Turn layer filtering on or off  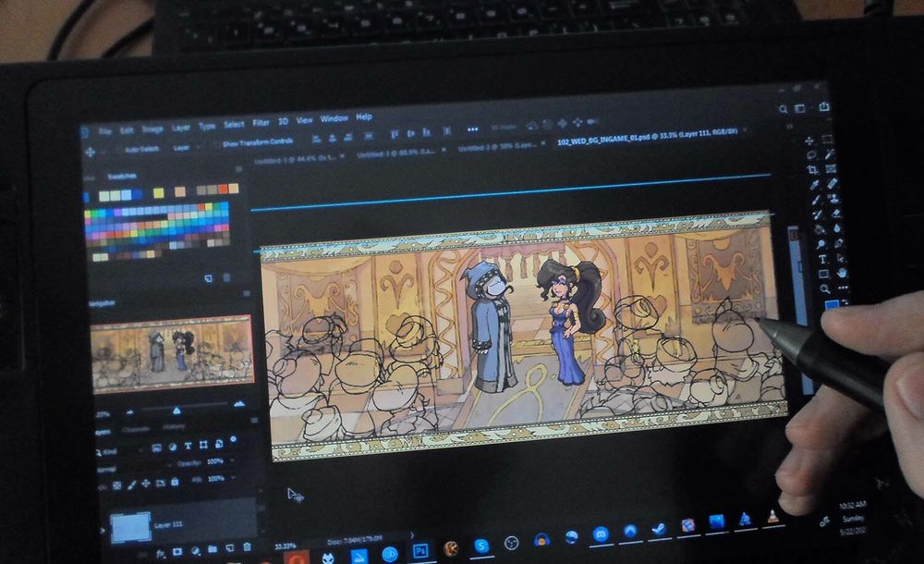234,439
